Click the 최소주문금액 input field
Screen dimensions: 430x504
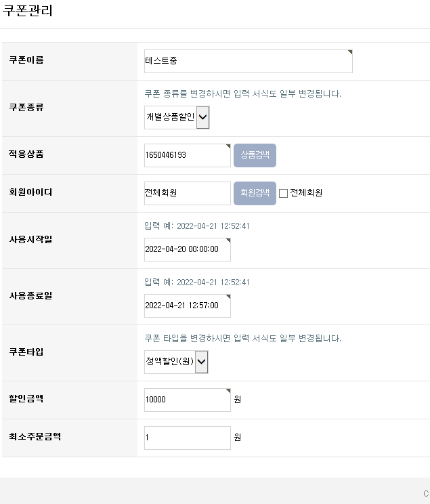tap(187, 438)
